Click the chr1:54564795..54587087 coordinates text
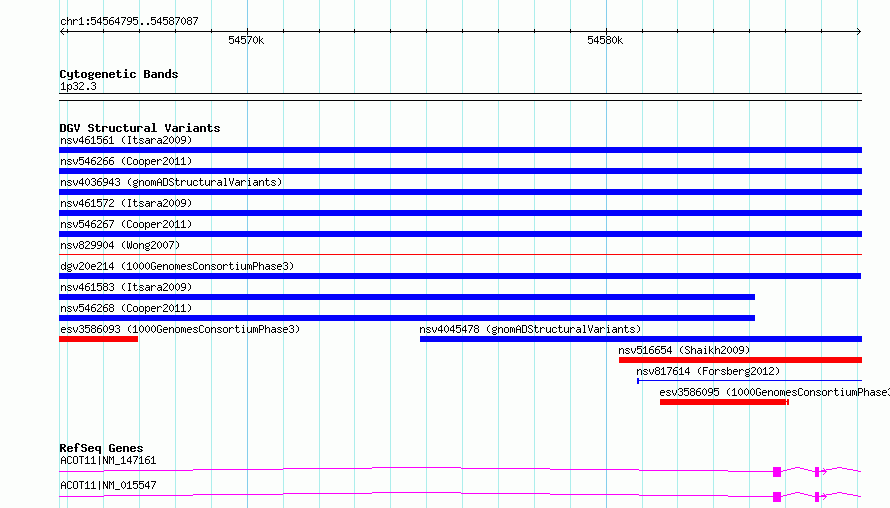Screen dimensions: 890x508 pyautogui.click(x=129, y=21)
